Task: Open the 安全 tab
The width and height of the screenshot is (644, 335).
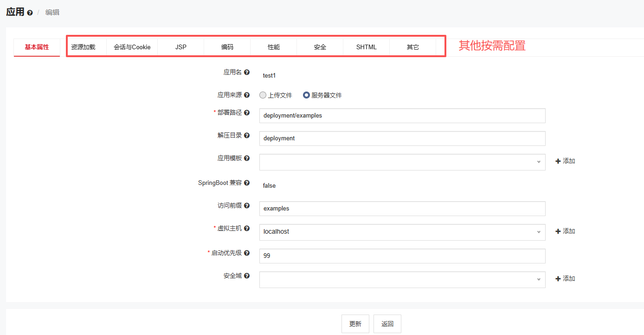Action: click(x=320, y=47)
